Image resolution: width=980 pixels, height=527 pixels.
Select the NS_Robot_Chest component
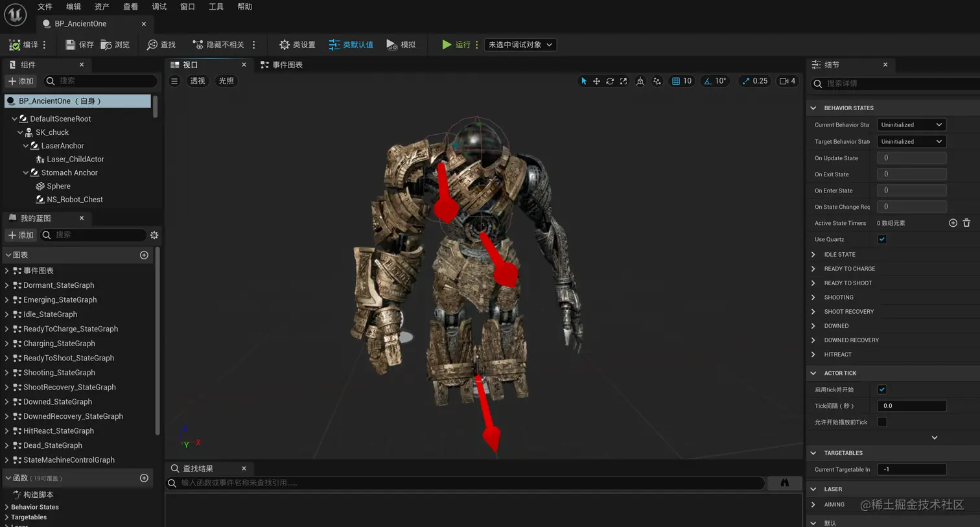[75, 200]
